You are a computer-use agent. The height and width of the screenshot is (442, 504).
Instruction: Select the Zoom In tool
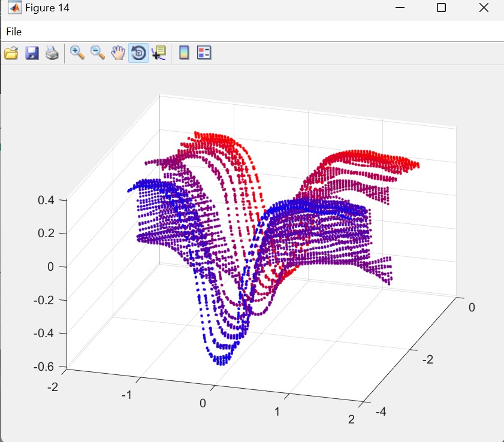pos(77,53)
